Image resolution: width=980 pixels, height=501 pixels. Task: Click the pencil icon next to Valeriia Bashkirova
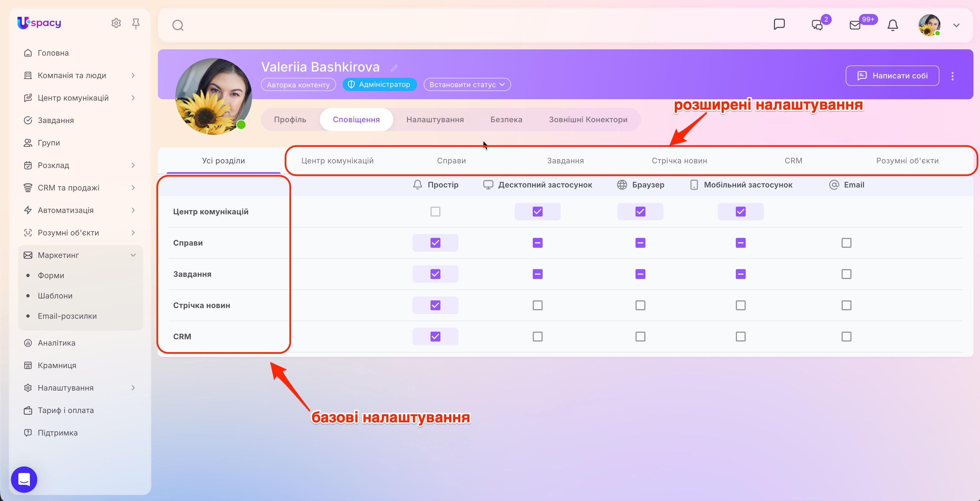pos(394,68)
